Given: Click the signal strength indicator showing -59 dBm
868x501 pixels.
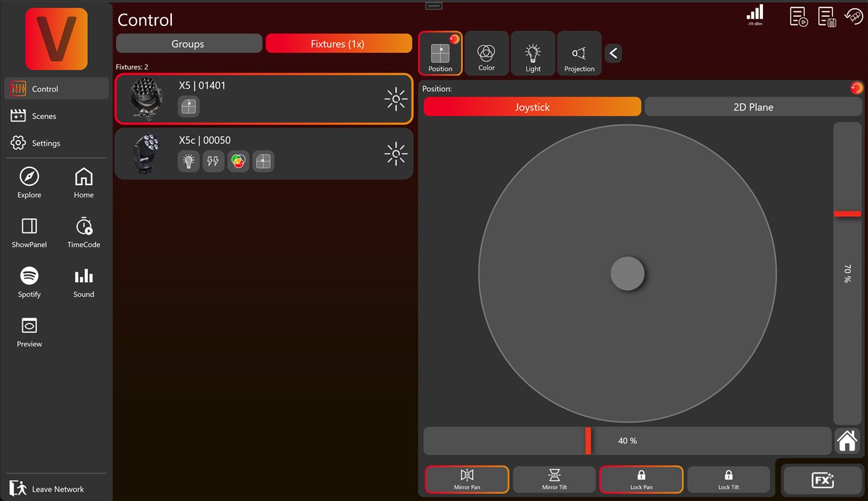Looking at the screenshot, I should click(755, 15).
